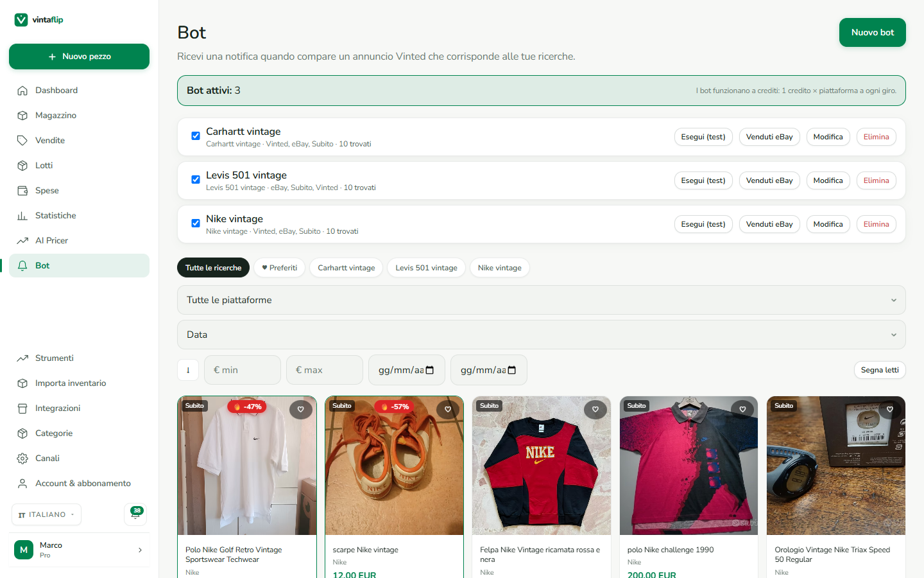Open Lotti section
The image size is (924, 578).
[79, 166]
